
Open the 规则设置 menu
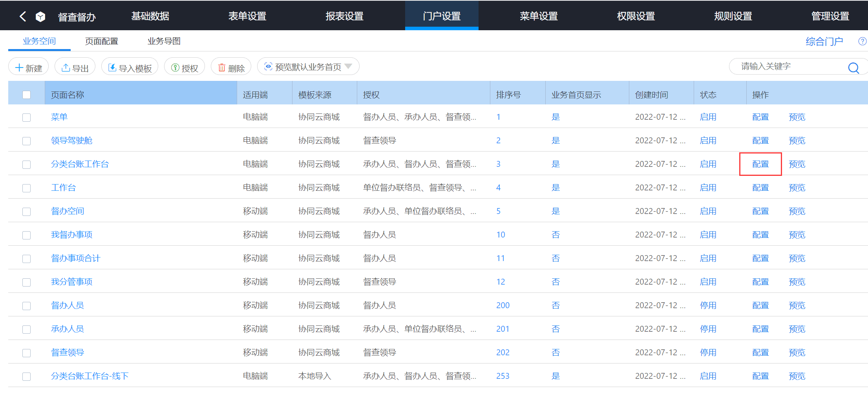[x=733, y=16]
